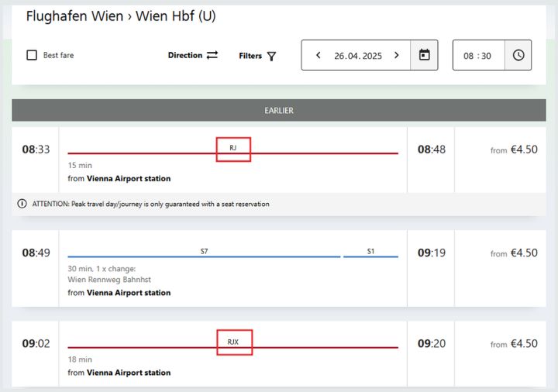Go to next day arrow

(x=397, y=55)
